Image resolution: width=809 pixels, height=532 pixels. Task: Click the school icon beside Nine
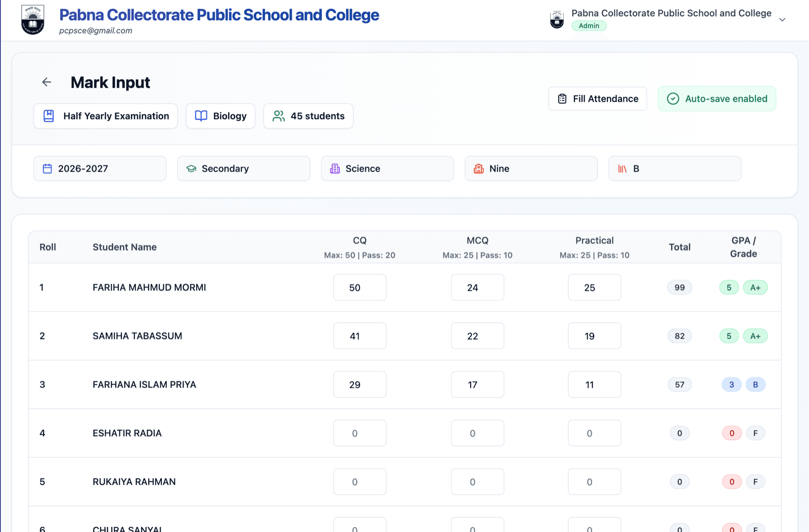[x=479, y=168]
